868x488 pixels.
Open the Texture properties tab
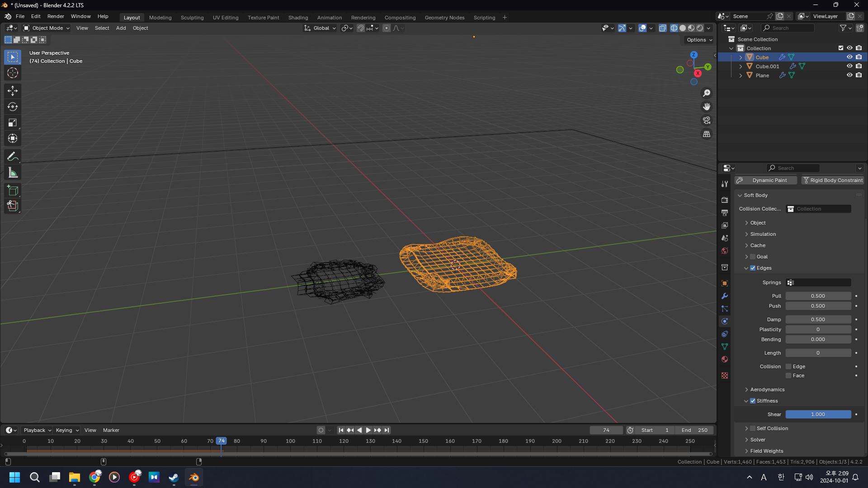(725, 375)
